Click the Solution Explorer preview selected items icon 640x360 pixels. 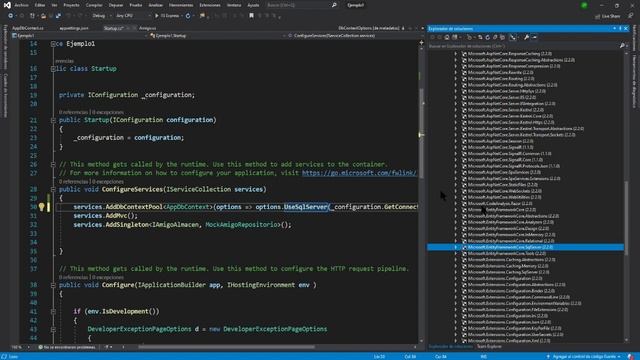534,38
